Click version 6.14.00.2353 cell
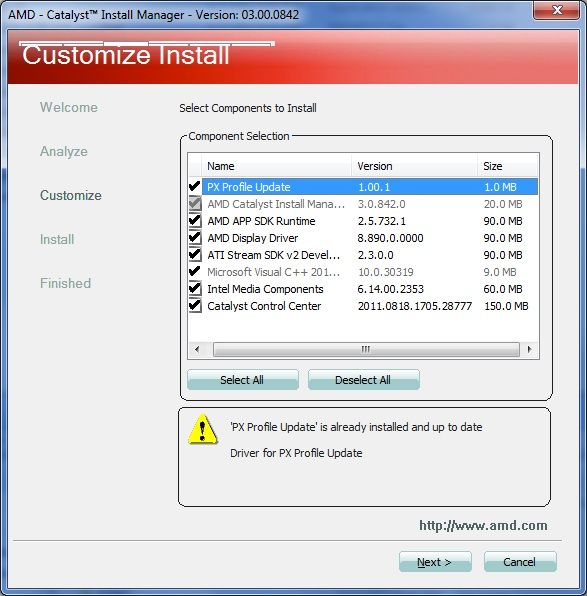 point(390,289)
